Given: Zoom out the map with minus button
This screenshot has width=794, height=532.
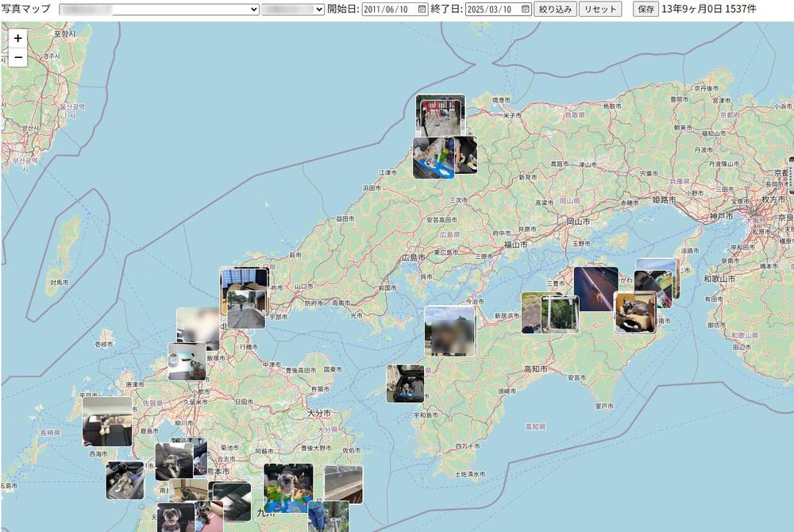Looking at the screenshot, I should coord(17,58).
